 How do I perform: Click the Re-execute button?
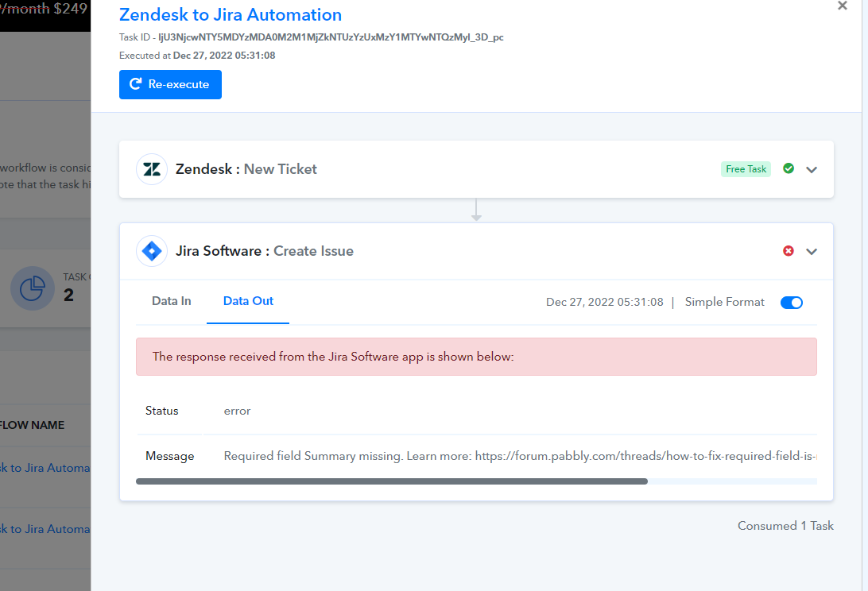coord(170,85)
